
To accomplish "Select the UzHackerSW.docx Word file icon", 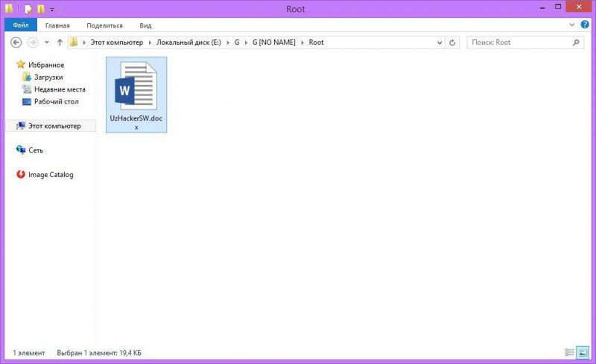I will [136, 86].
